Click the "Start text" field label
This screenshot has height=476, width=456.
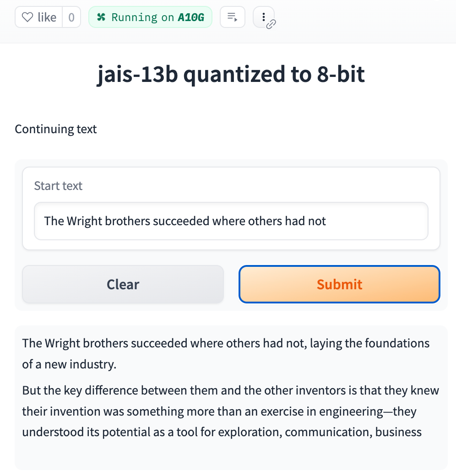(x=58, y=186)
